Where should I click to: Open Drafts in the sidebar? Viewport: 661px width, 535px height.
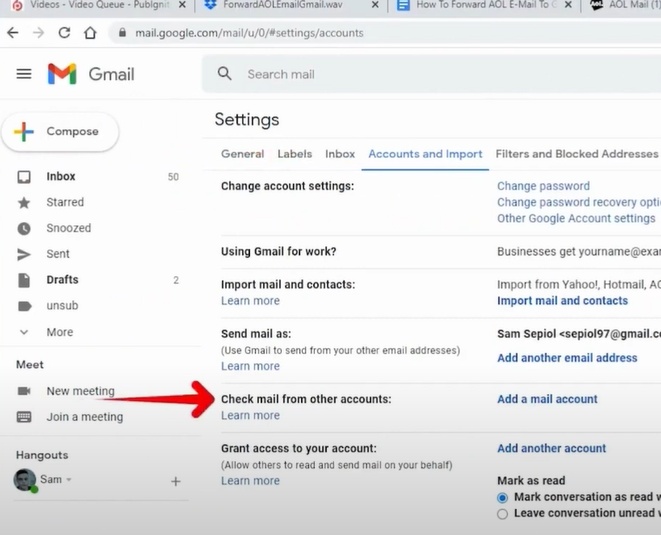[x=62, y=280]
